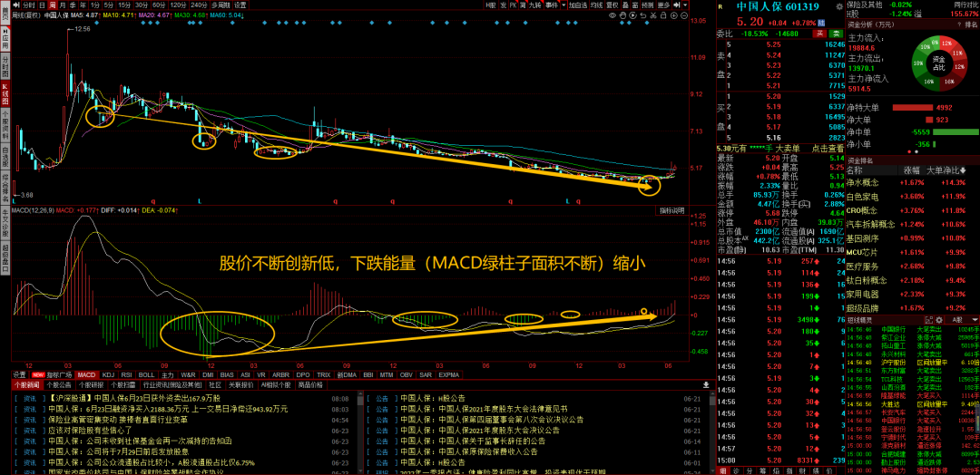Click the undo arrow icon above chart
Image resolution: width=980 pixels, height=475 pixels.
(643, 15)
